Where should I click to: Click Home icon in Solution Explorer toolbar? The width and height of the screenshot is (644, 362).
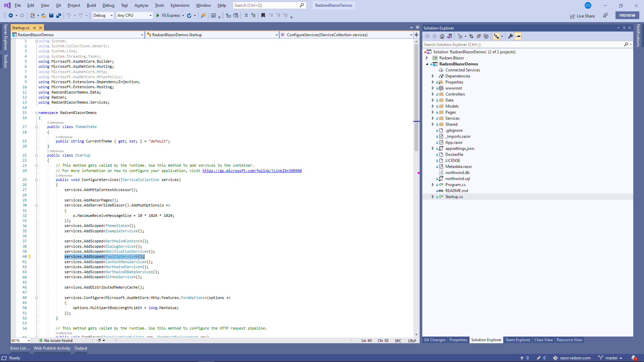pos(442,36)
